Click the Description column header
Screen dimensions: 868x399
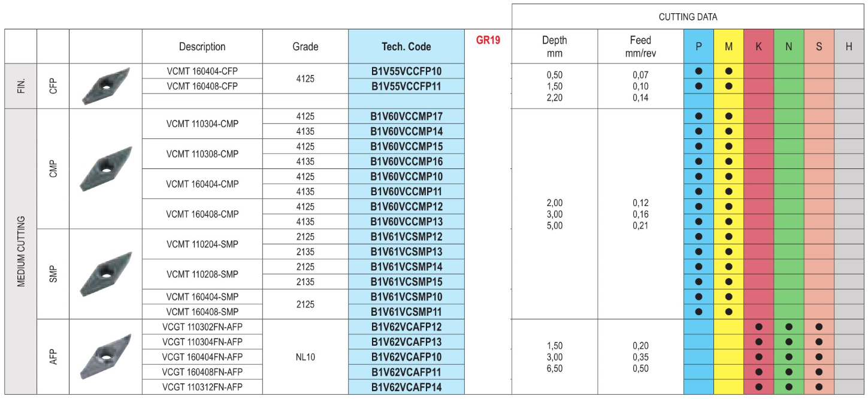click(202, 47)
